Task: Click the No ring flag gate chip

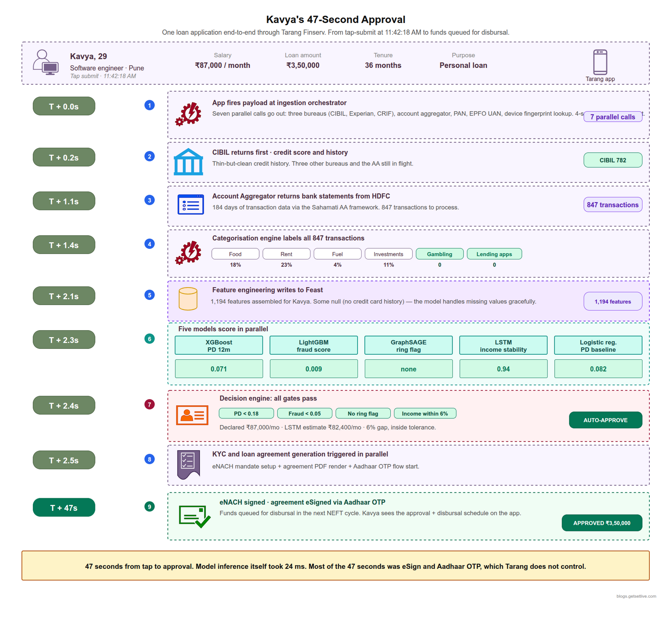Action: (x=363, y=414)
